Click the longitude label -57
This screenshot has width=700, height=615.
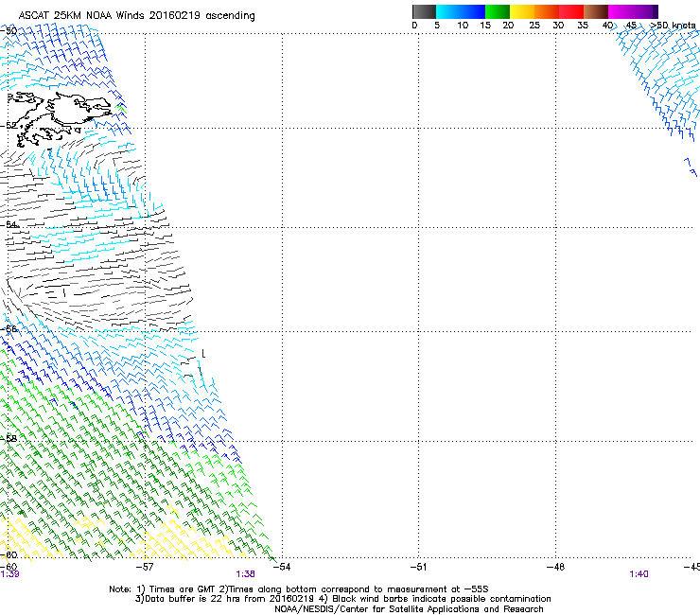[145, 567]
